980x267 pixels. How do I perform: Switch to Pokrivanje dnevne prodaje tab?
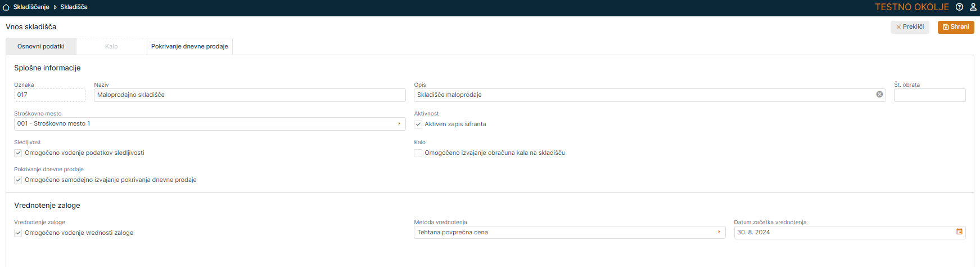(x=189, y=47)
